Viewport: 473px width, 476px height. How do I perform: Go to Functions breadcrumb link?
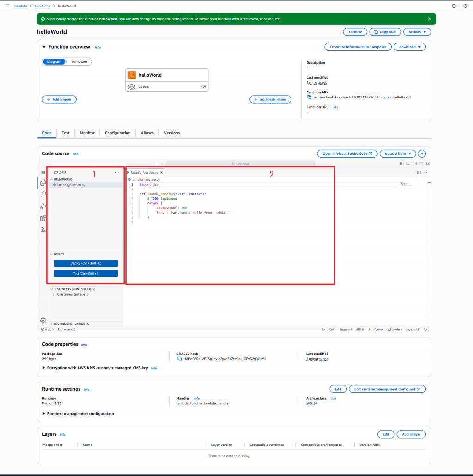tap(42, 6)
